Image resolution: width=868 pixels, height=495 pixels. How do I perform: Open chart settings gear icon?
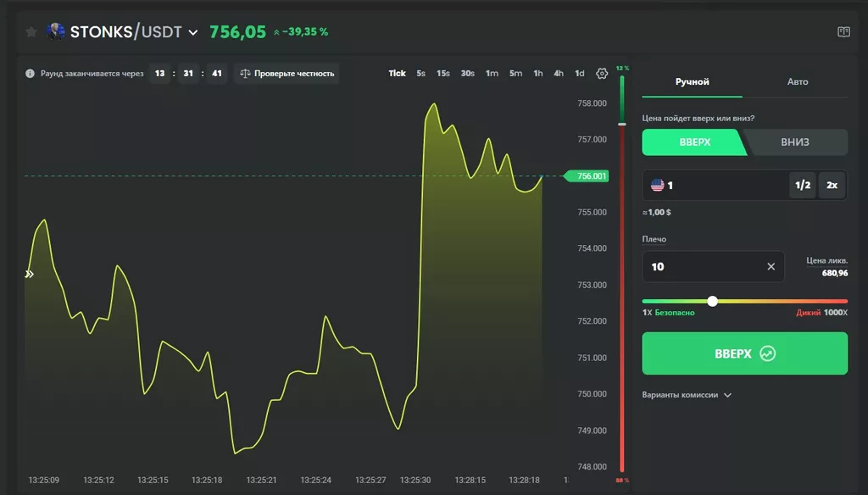point(602,74)
